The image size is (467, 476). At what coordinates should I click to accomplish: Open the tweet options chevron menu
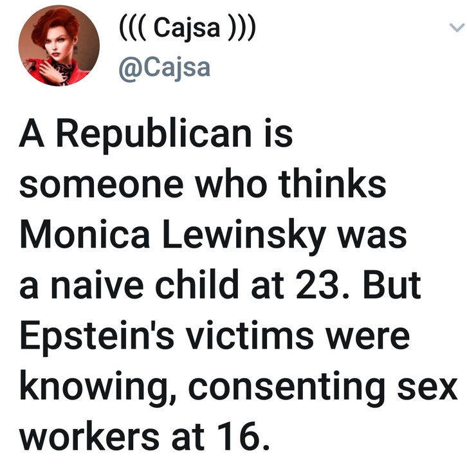[x=457, y=28]
